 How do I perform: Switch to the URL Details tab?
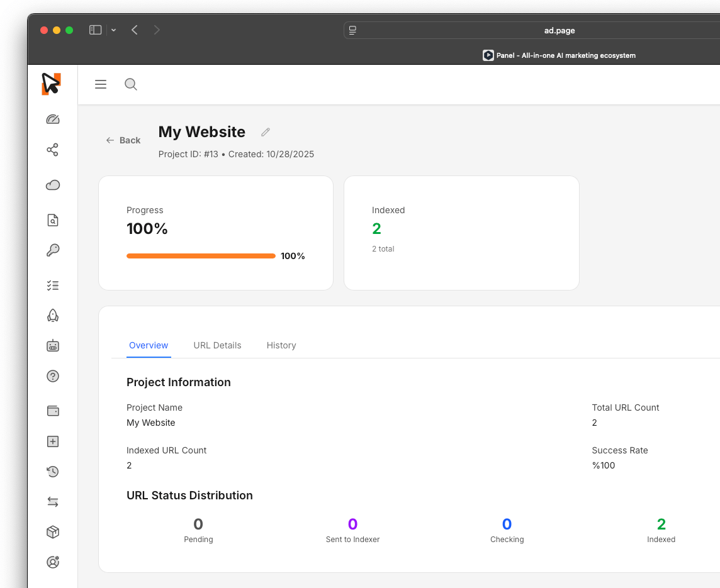pos(217,345)
